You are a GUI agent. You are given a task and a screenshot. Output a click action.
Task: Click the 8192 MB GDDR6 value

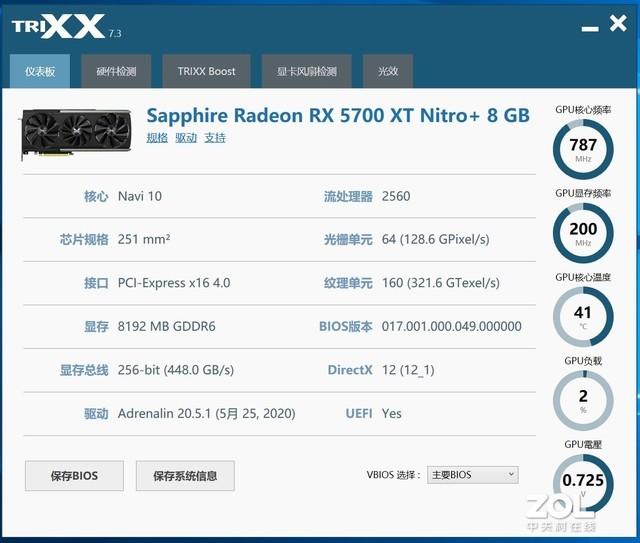tap(166, 326)
